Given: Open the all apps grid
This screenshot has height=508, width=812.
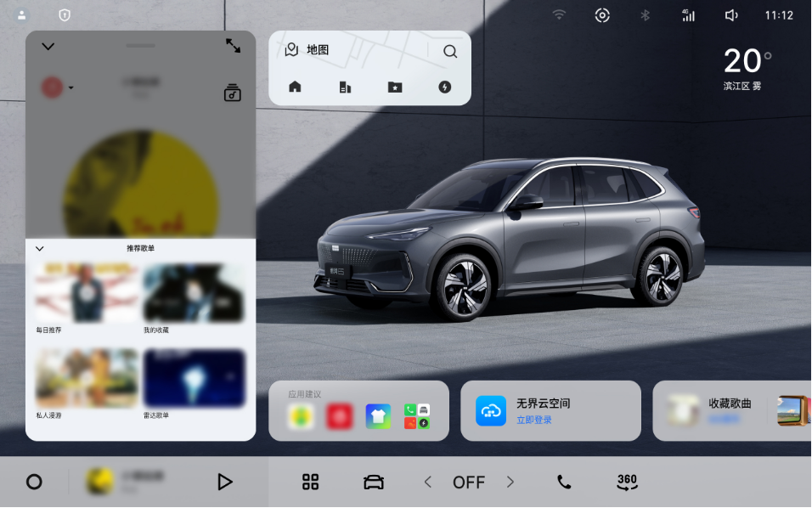Looking at the screenshot, I should pyautogui.click(x=311, y=482).
